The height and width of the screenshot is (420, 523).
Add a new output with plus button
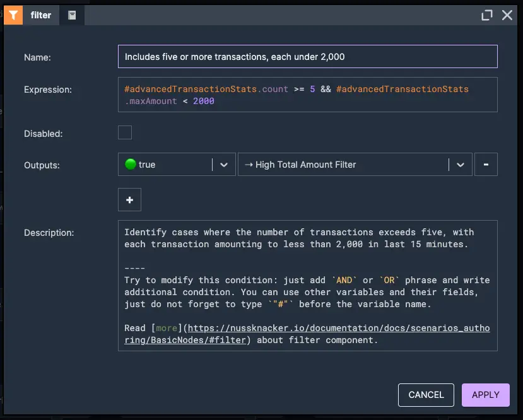point(130,200)
